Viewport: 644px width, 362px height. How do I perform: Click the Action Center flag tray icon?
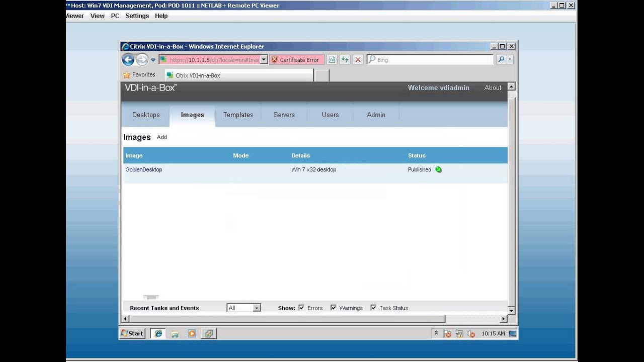point(447,333)
